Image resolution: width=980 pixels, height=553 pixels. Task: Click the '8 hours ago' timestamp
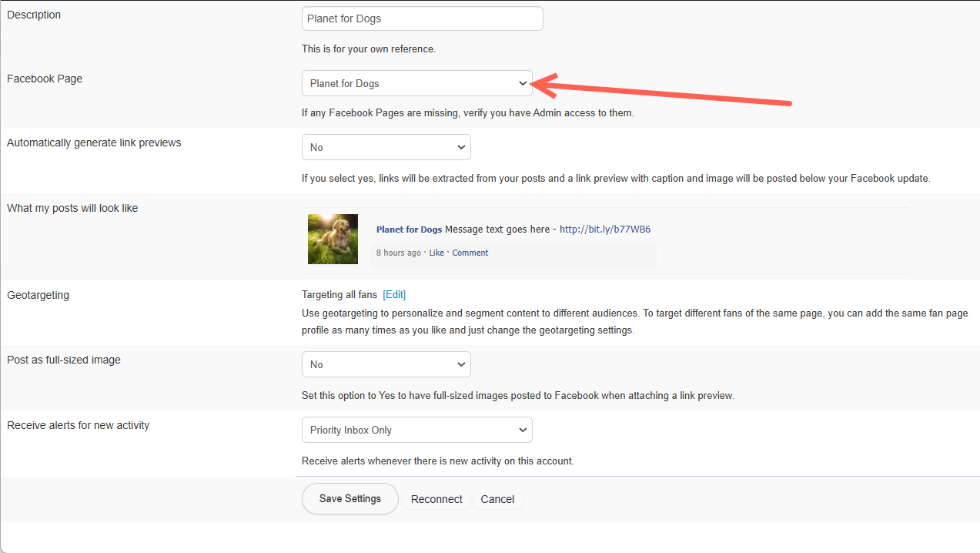tap(399, 253)
